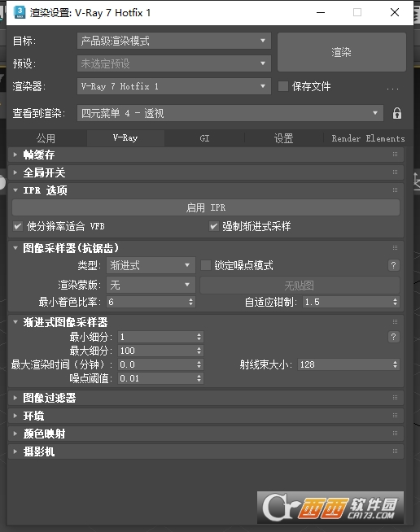Image resolution: width=420 pixels, height=532 pixels.
Task: Switch to the V-Ray tab
Action: coord(125,138)
